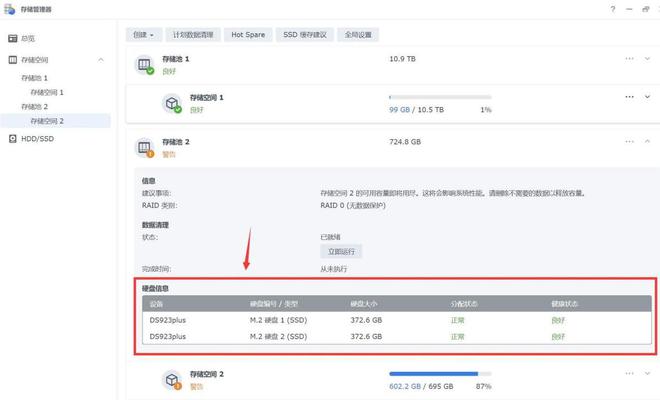Collapse the 存储池 2 details chevron

[x=647, y=142]
